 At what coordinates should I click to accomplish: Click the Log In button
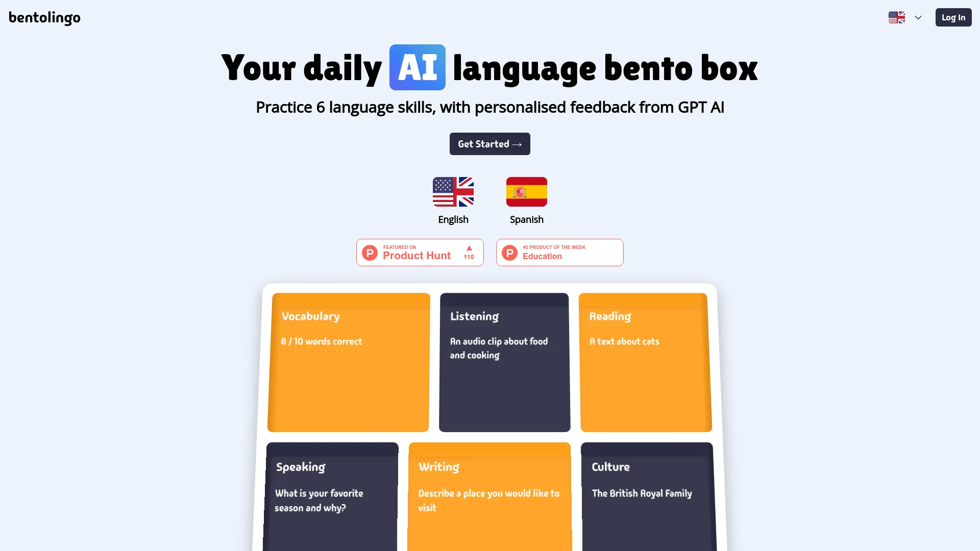[952, 17]
